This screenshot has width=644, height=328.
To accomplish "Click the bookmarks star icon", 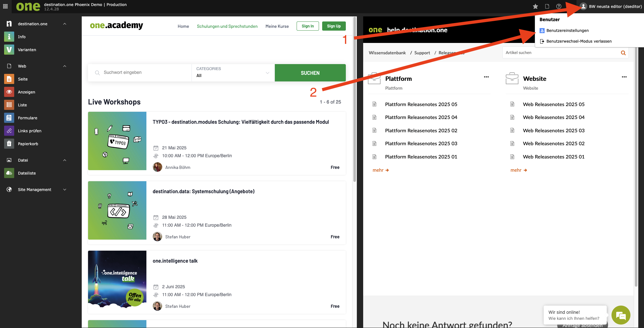I will (535, 6).
